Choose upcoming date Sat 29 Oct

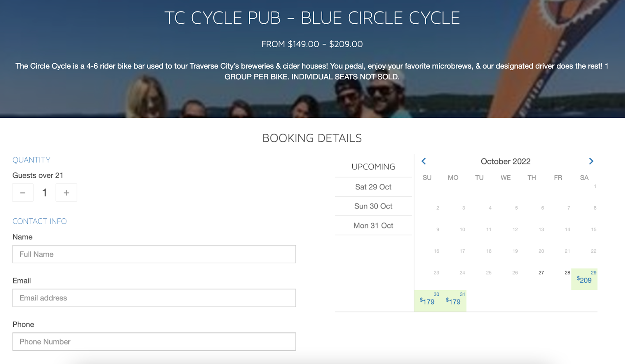pos(373,187)
